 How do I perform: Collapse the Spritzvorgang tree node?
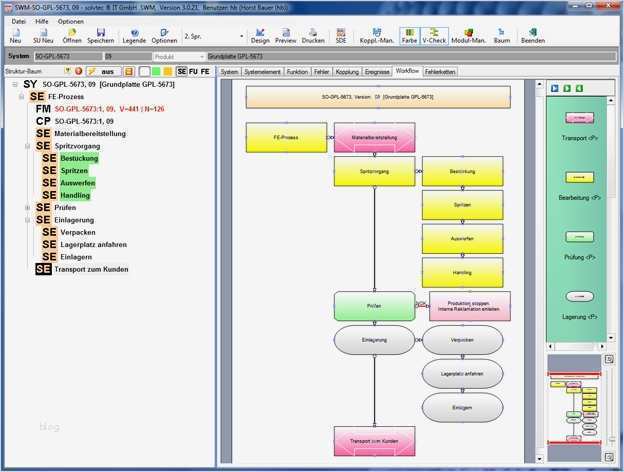(27, 146)
